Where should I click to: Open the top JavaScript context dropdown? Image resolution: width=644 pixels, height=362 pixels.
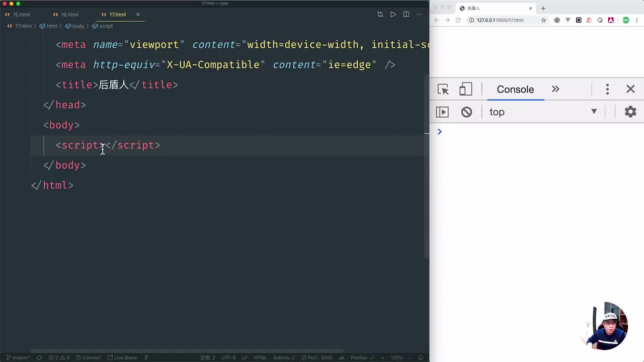[x=543, y=112]
